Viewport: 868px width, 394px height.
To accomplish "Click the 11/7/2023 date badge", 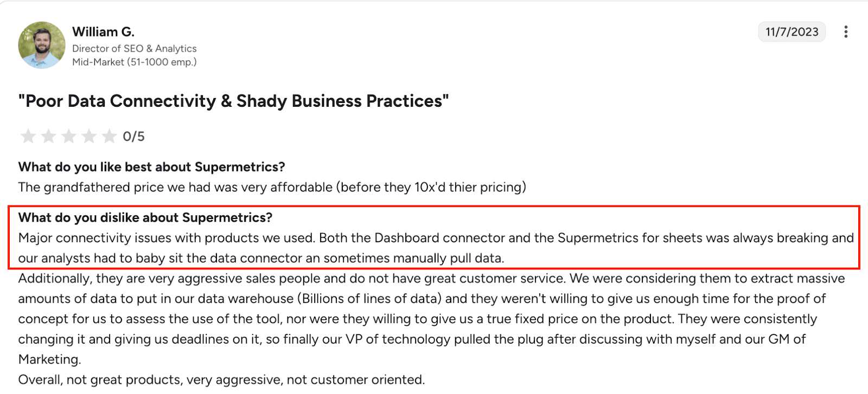I will [791, 32].
